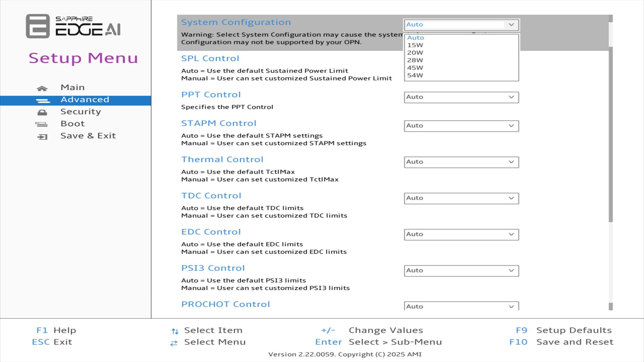Screen dimensions: 644x362
Task: Open EDC Control Auto combo box
Action: [461, 235]
